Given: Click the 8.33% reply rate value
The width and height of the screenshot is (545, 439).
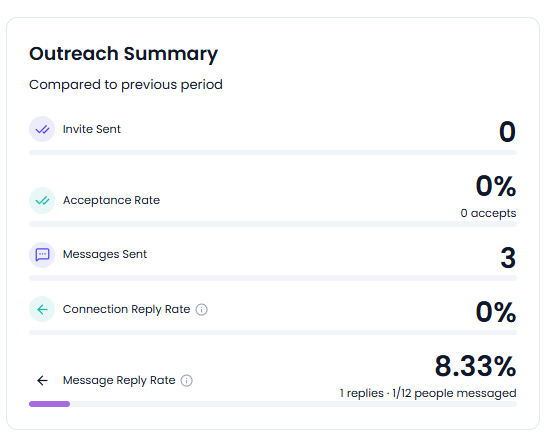Looking at the screenshot, I should point(475,366).
